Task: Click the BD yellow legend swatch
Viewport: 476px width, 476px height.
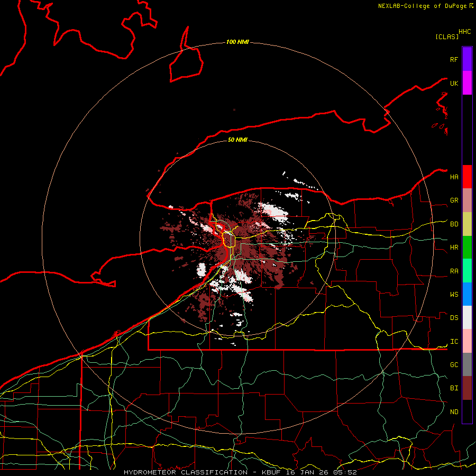Action: 467,224
